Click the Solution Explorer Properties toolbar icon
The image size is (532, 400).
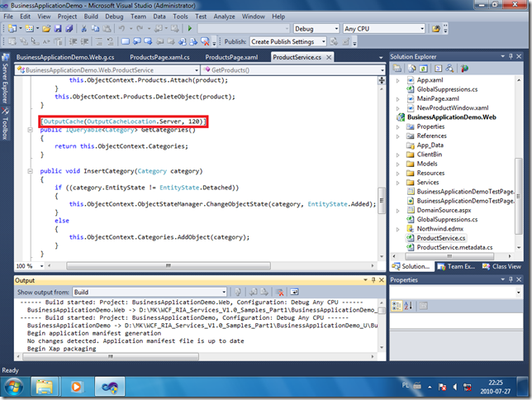[397, 69]
